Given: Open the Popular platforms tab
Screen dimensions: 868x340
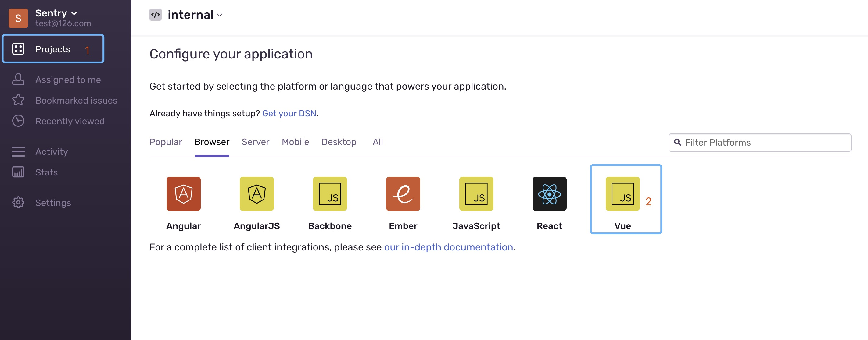Looking at the screenshot, I should 165,142.
